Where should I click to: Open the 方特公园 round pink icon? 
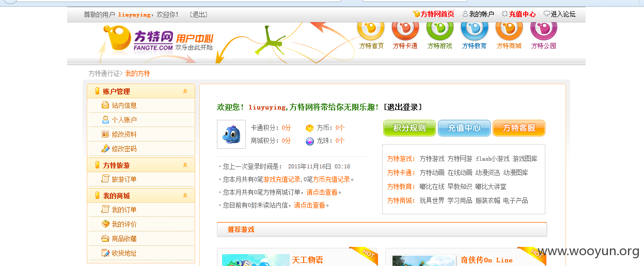544,28
